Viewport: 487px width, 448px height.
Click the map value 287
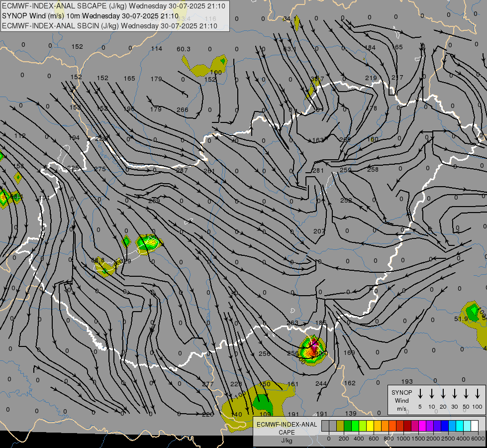(182, 170)
